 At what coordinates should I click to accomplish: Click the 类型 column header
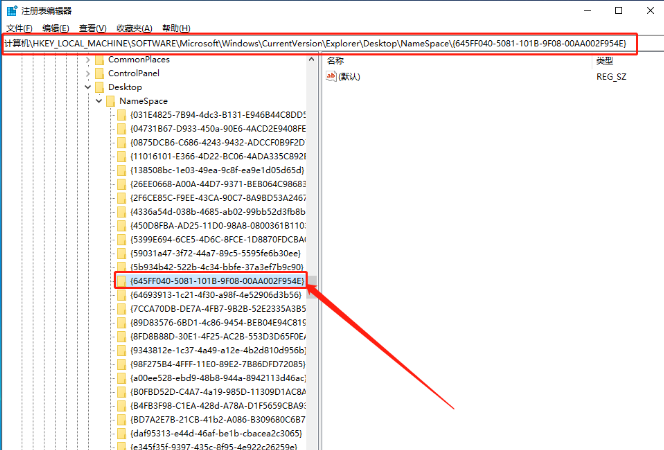click(605, 61)
